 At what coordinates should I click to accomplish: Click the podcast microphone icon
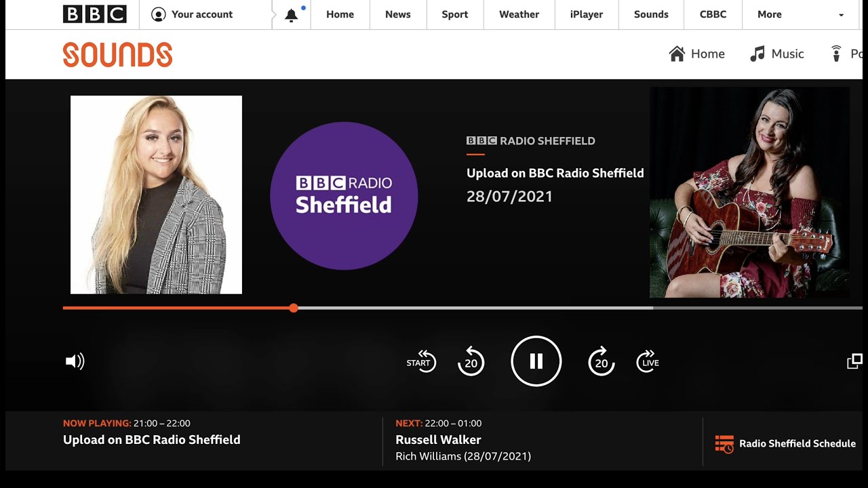(837, 54)
